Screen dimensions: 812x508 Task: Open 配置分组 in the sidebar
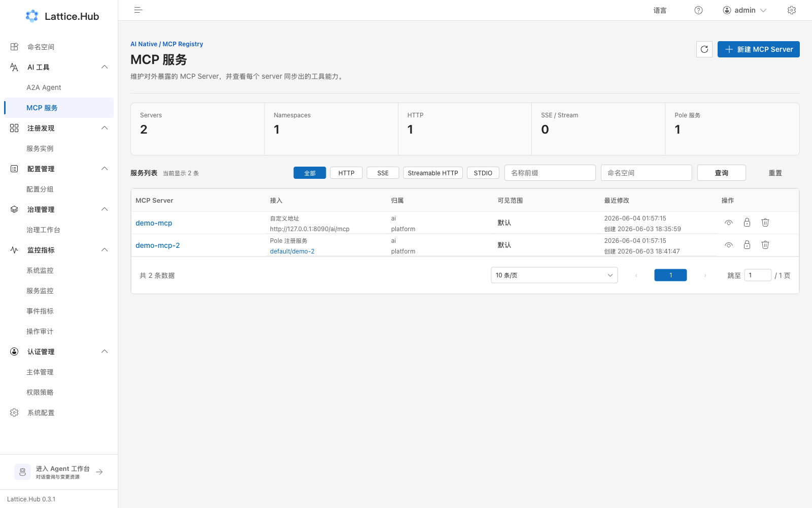(x=59, y=189)
